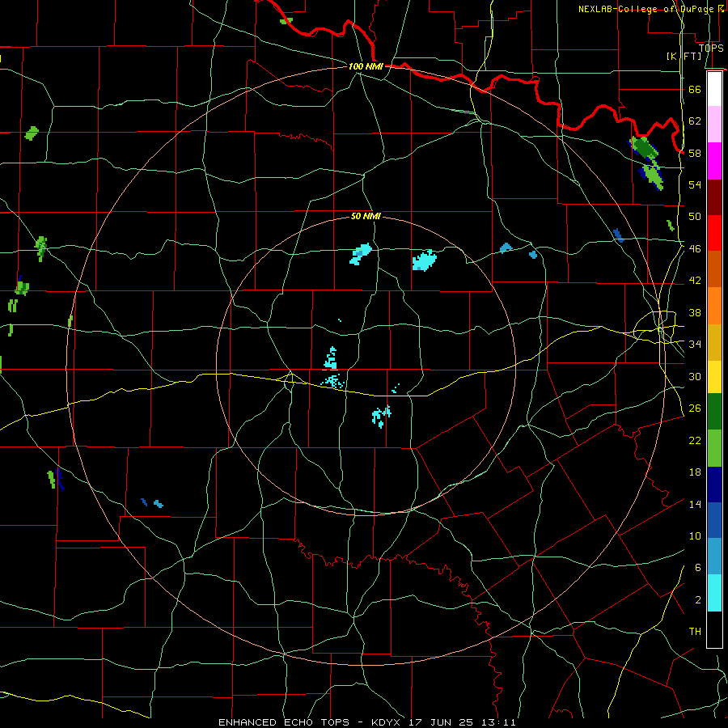Click the "13:11" timestamp
Image resolution: width=728 pixels, height=728 pixels.
(x=498, y=722)
